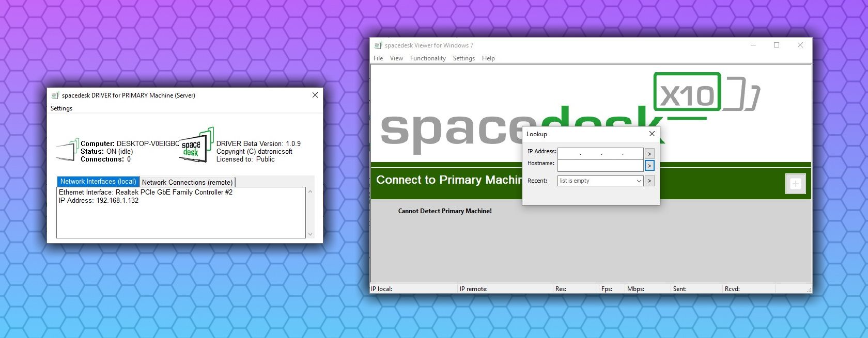Open the File menu in spacedesk Viewer
868x338 pixels.
tap(378, 58)
